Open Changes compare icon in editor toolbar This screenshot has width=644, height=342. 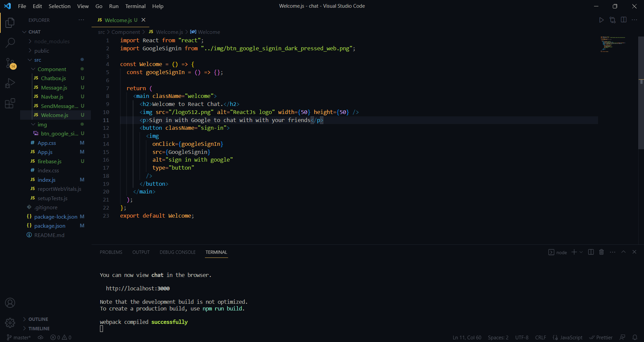(x=612, y=20)
